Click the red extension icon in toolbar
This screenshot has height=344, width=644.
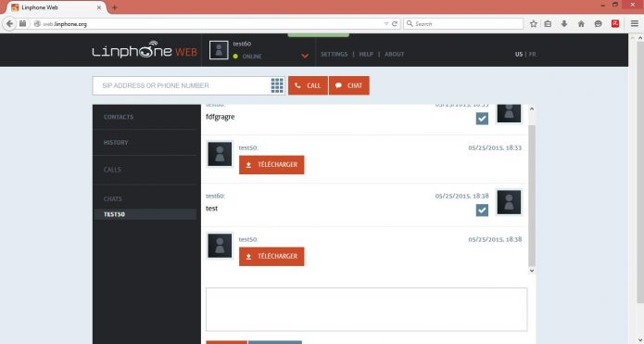[x=615, y=24]
